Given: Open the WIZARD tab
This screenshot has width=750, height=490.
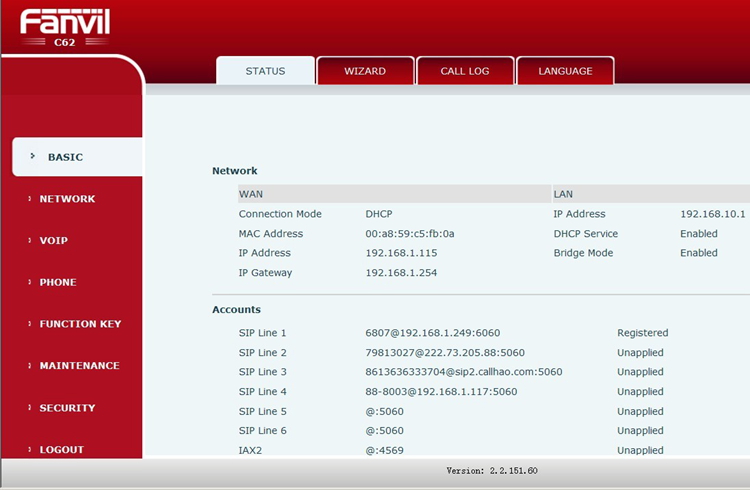Looking at the screenshot, I should pos(365,71).
